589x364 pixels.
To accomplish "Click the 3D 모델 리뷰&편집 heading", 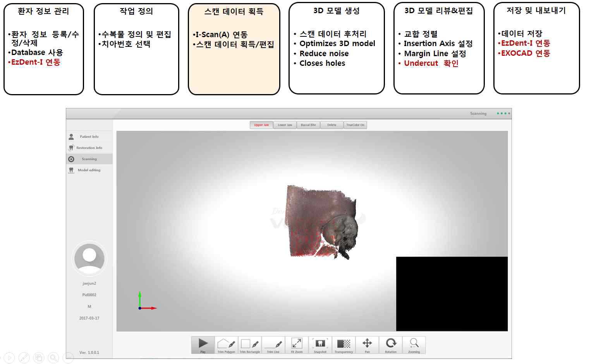I will [x=439, y=11].
